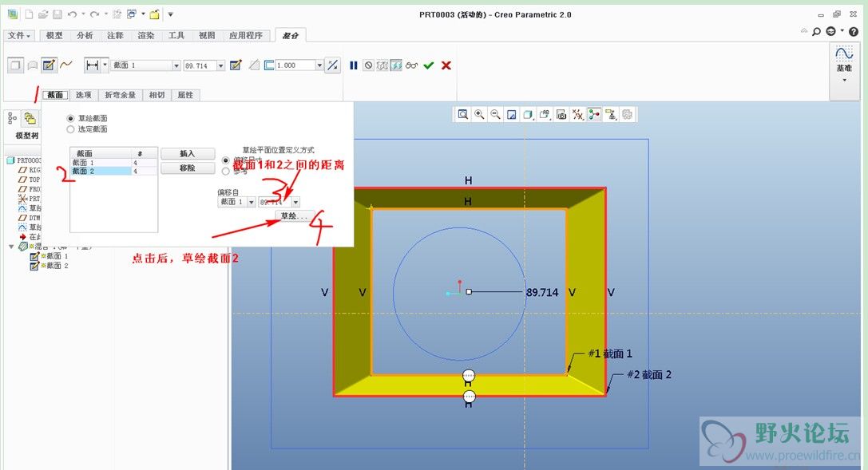Switch to the Analysis ribbon tab
Viewport: 868px width, 470px height.
[85, 35]
